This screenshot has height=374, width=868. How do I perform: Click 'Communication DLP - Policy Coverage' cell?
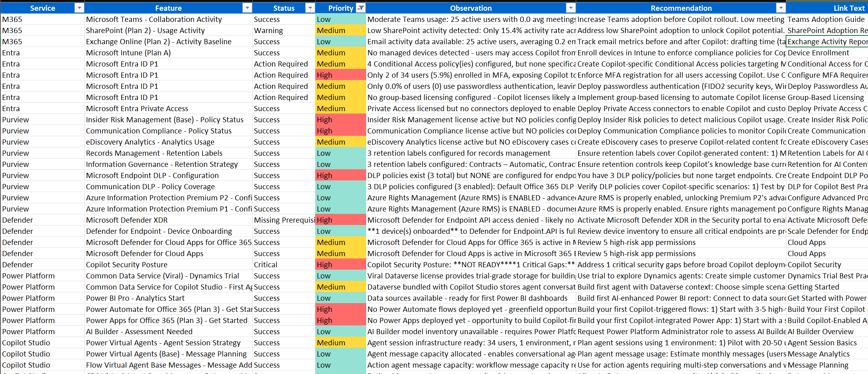pos(168,186)
